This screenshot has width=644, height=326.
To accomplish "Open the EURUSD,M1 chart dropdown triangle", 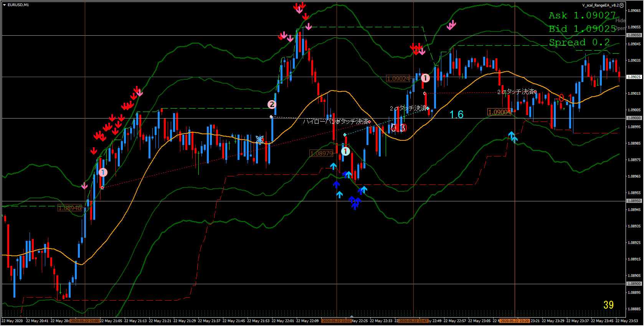I will [x=4, y=5].
